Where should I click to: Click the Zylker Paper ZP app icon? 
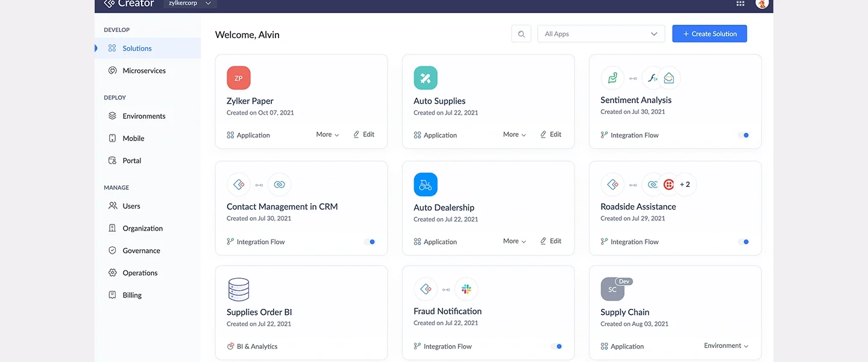[x=239, y=78]
